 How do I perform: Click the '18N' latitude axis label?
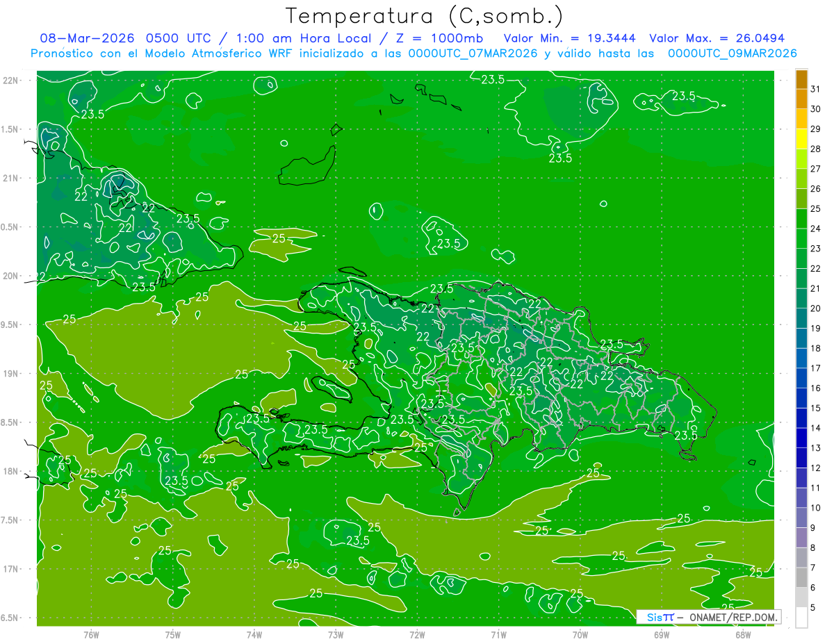(12, 471)
